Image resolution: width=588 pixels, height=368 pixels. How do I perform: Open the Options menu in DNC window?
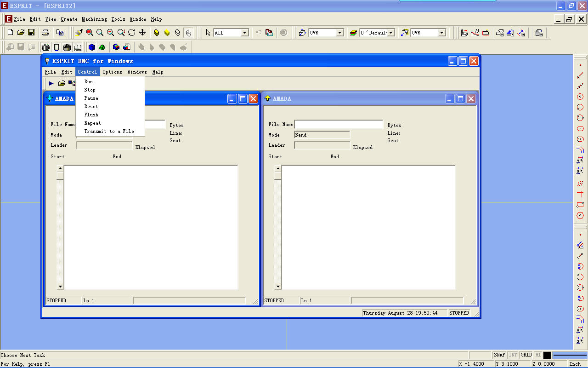[x=112, y=72]
